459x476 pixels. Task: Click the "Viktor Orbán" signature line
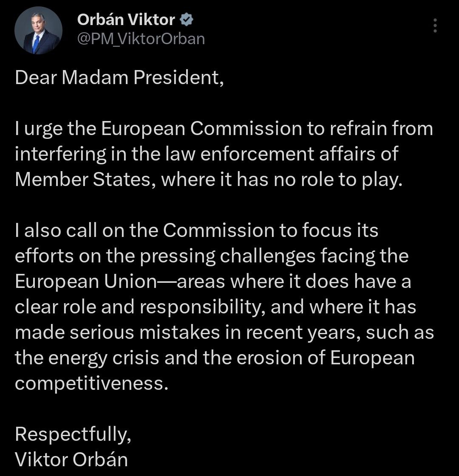pos(71,459)
